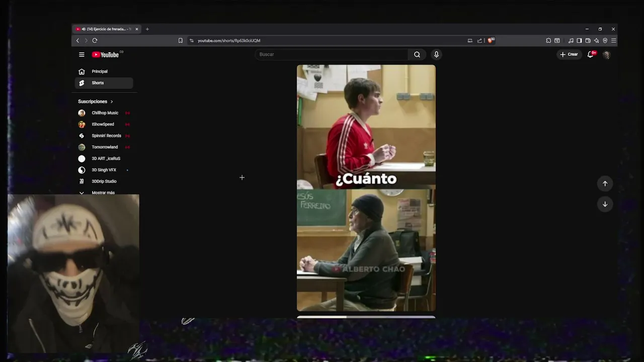
Task: Open the notifications bell
Action: (x=591, y=54)
